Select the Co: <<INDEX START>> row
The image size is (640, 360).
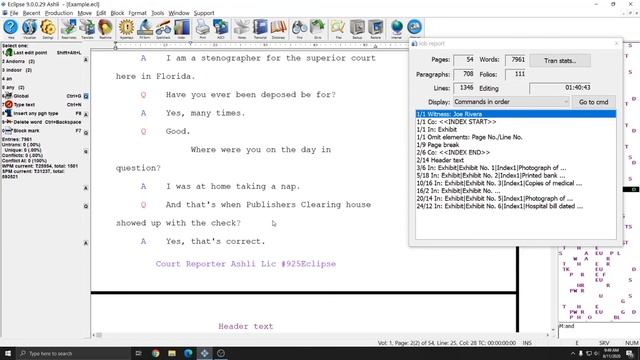(x=516, y=122)
